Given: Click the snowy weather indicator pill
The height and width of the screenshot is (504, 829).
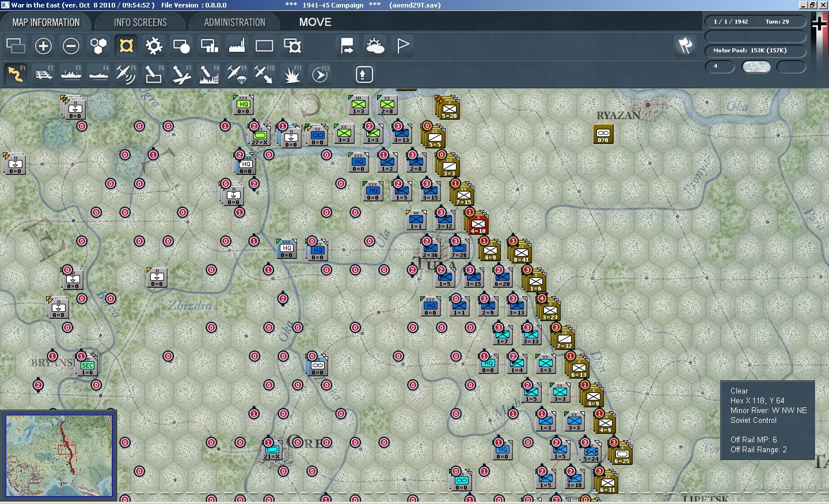Looking at the screenshot, I should [756, 67].
